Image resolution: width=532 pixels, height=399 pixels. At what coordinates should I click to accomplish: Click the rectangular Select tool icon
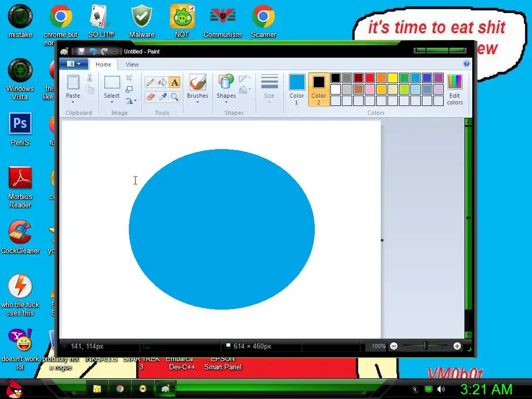(112, 83)
